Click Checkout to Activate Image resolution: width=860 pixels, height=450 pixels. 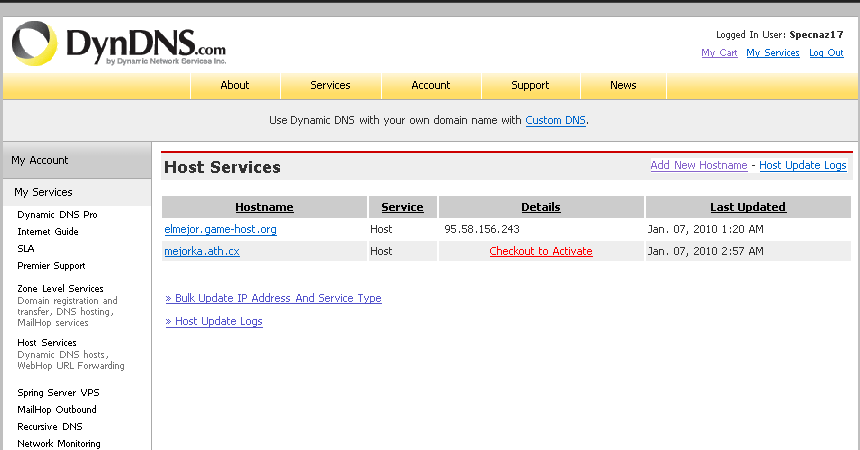(x=541, y=251)
